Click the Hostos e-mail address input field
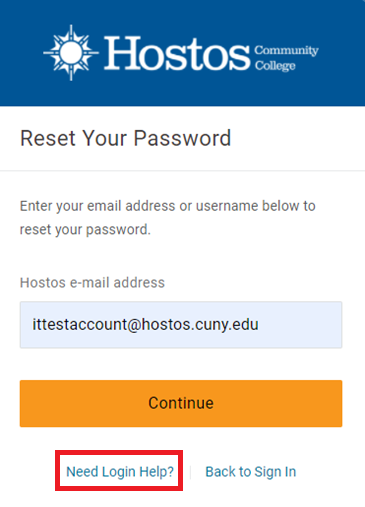Image resolution: width=365 pixels, height=507 pixels. pos(181,325)
